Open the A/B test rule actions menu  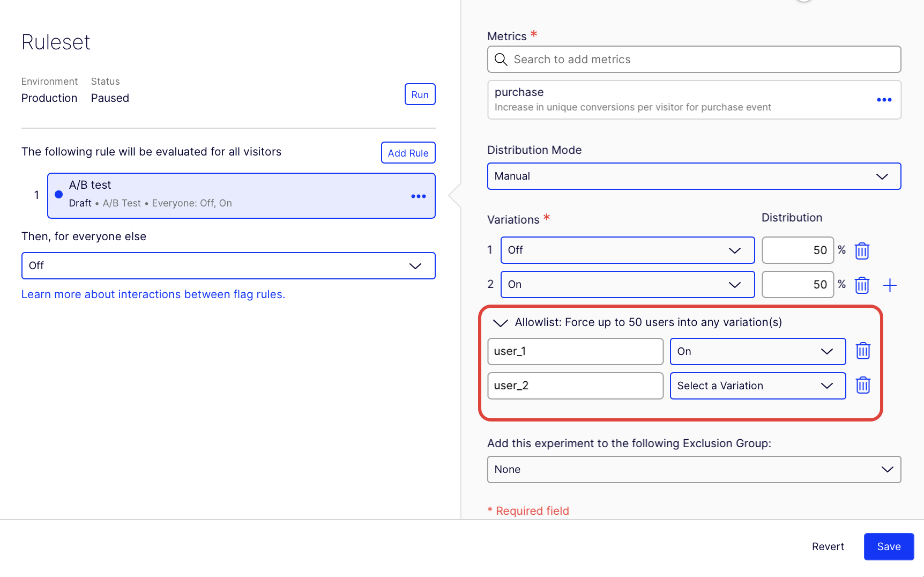(418, 196)
